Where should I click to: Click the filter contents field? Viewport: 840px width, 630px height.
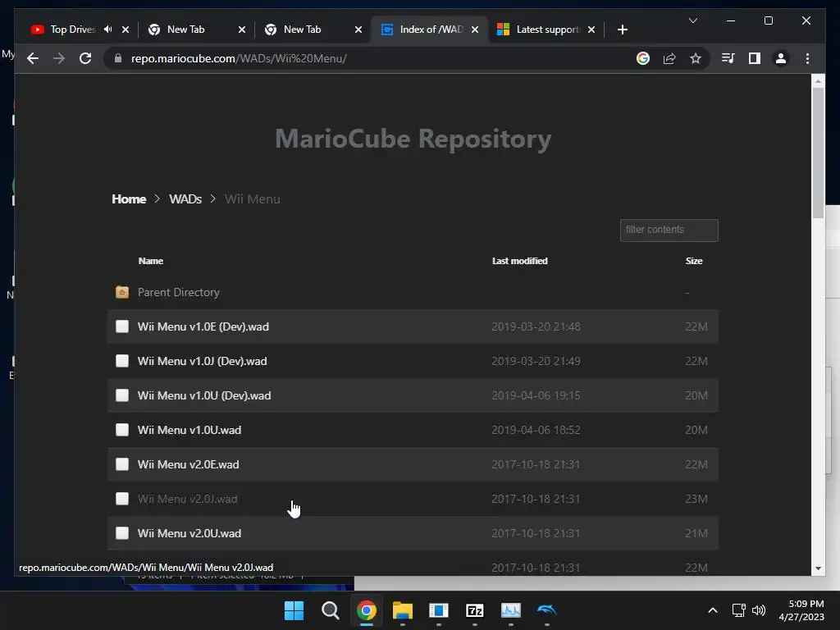[x=669, y=230]
